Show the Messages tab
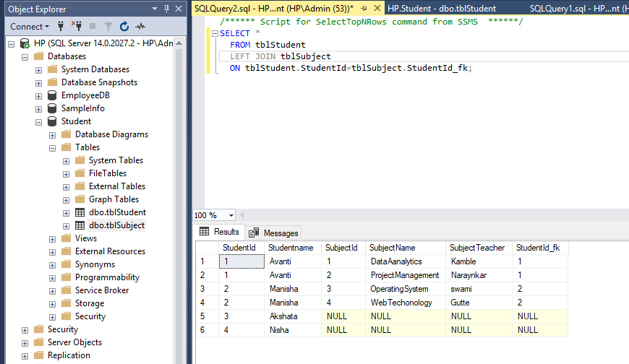629x364 pixels. pyautogui.click(x=273, y=233)
